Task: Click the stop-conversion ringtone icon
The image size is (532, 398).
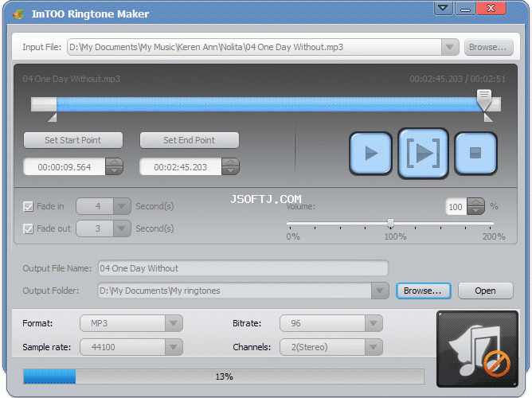Action: tap(477, 349)
